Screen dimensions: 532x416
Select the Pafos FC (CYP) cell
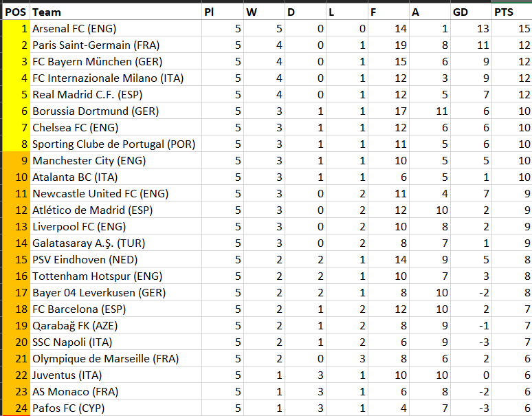115,408
